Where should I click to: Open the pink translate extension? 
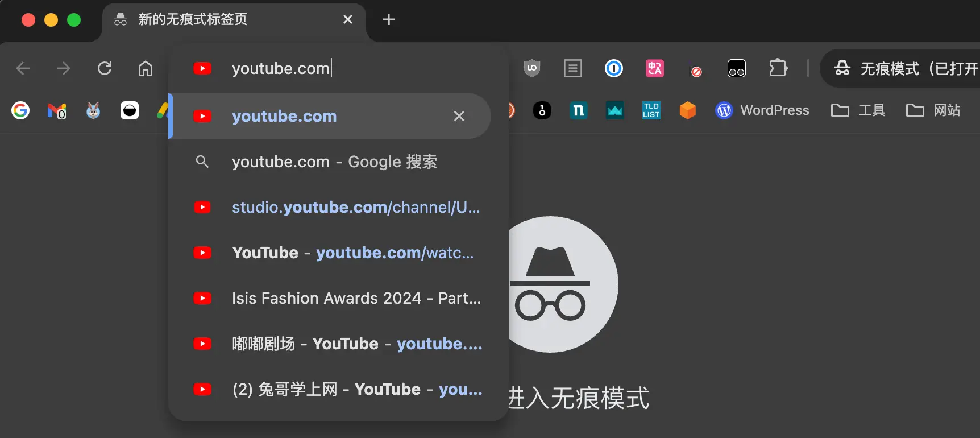655,69
